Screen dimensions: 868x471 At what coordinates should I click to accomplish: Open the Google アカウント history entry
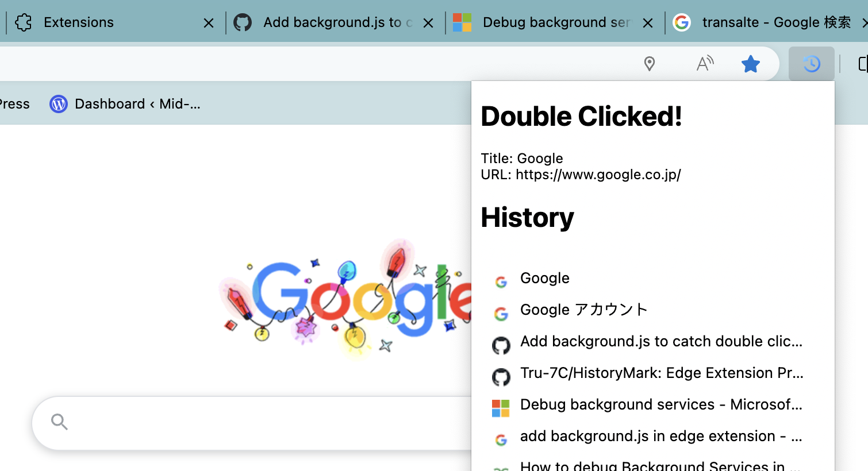pyautogui.click(x=583, y=309)
